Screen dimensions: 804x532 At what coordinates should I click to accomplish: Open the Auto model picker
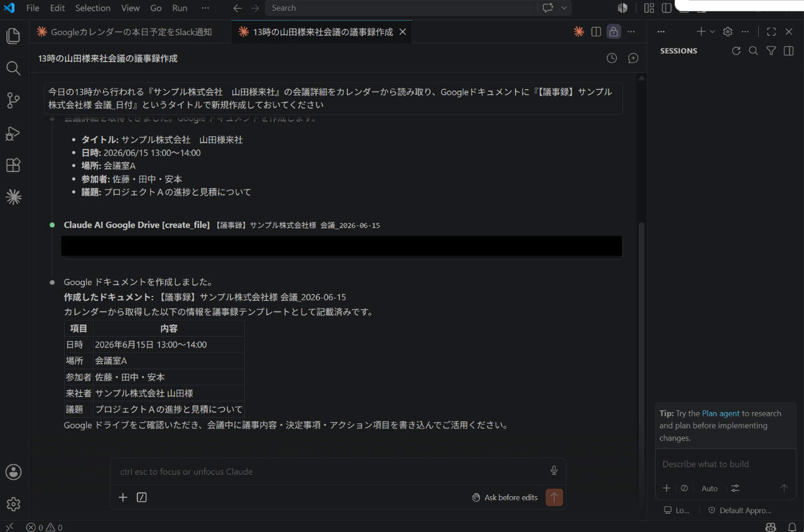(x=710, y=488)
